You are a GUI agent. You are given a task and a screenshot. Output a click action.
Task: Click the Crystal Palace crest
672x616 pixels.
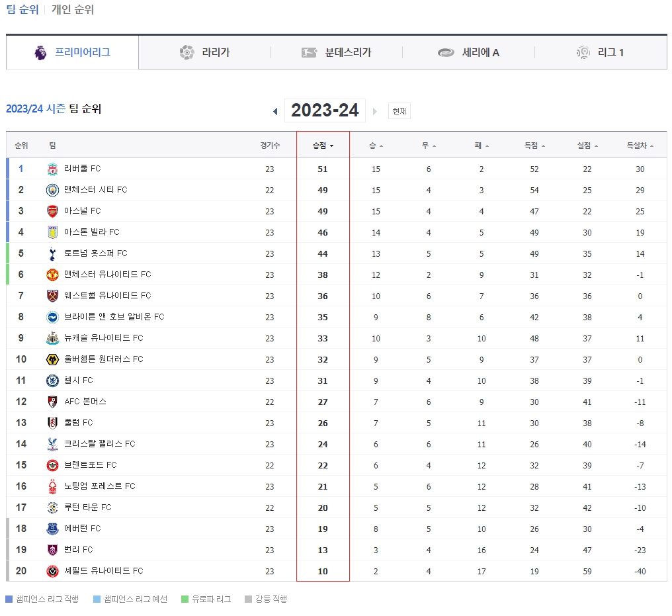[52, 444]
